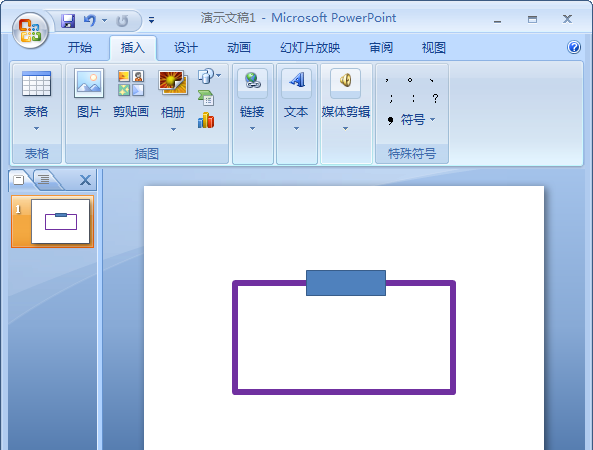Select the purple outlined rectangle border
593x450 pixels.
click(x=344, y=392)
